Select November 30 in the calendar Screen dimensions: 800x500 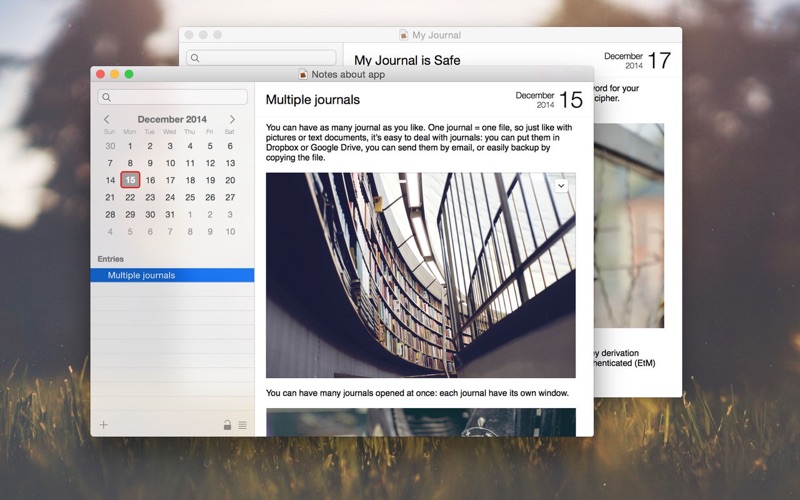[110, 146]
